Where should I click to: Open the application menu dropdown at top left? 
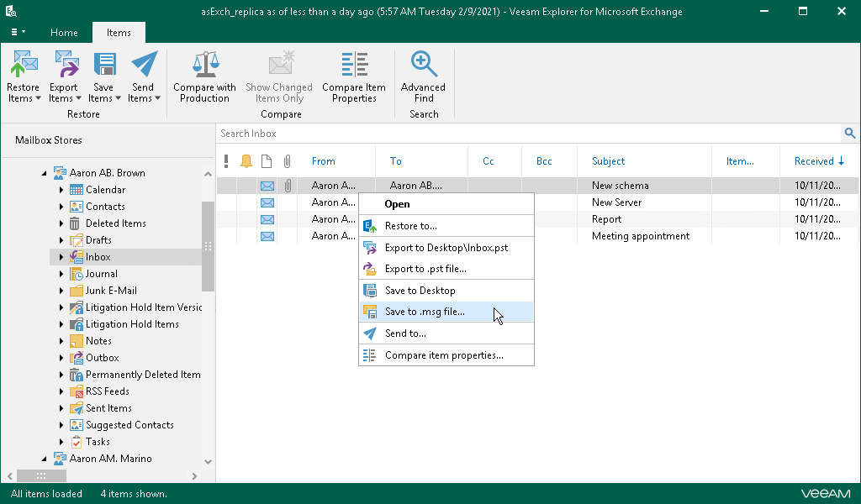[x=18, y=32]
